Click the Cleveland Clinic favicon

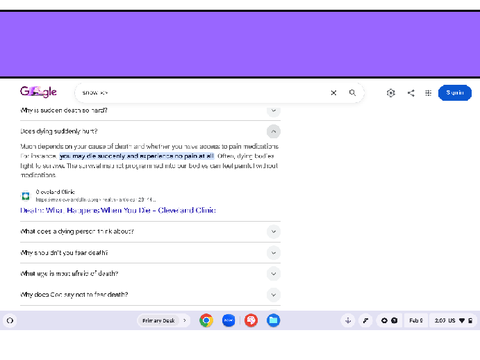(25, 196)
